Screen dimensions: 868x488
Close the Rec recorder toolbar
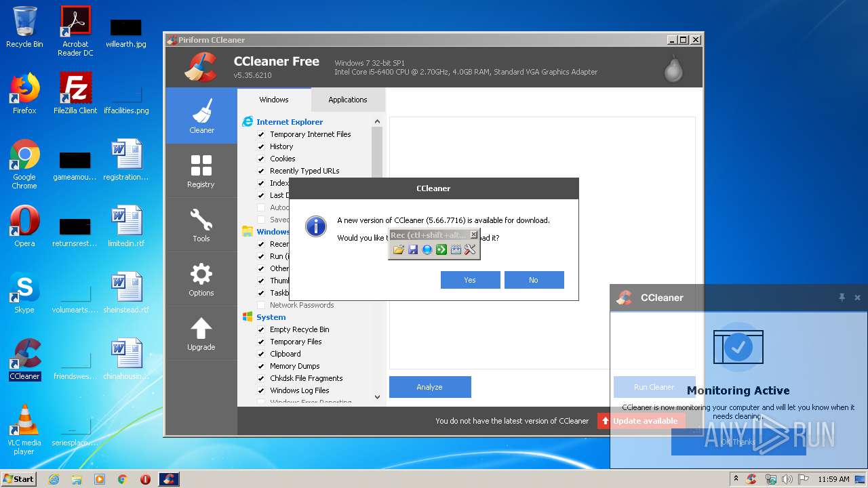click(474, 235)
